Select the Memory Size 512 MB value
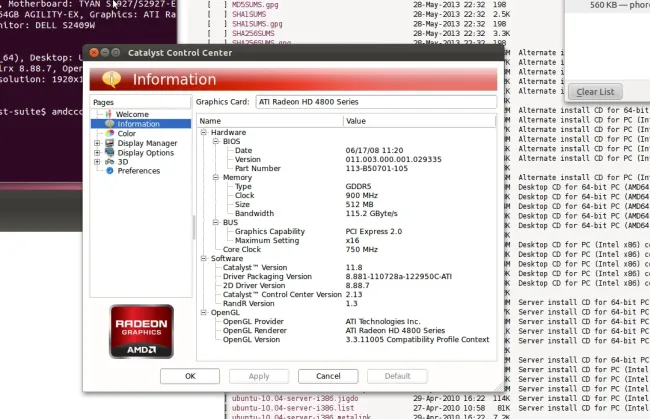 coord(359,205)
